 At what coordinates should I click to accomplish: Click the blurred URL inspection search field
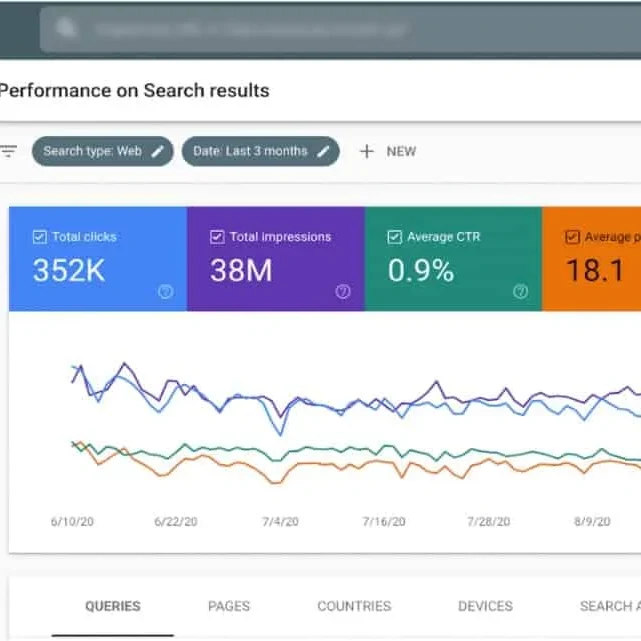340,29
